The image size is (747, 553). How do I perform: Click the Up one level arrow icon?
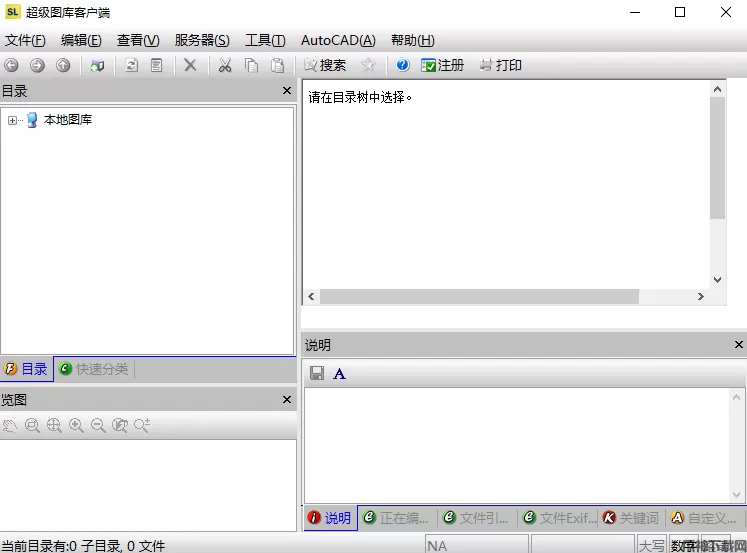point(63,65)
